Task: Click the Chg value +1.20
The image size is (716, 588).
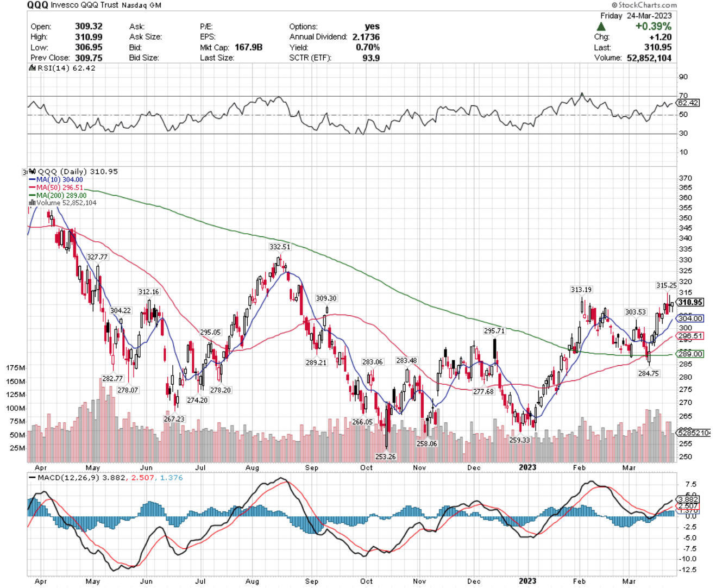Action: (660, 37)
